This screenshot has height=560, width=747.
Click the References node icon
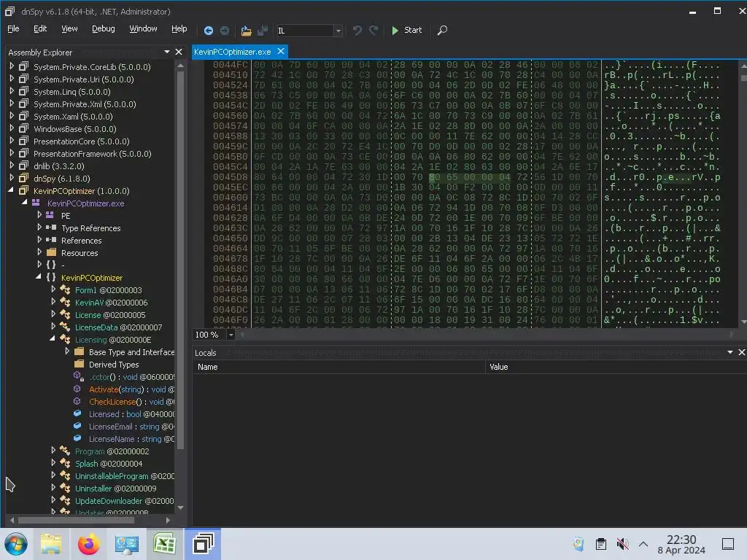(52, 240)
